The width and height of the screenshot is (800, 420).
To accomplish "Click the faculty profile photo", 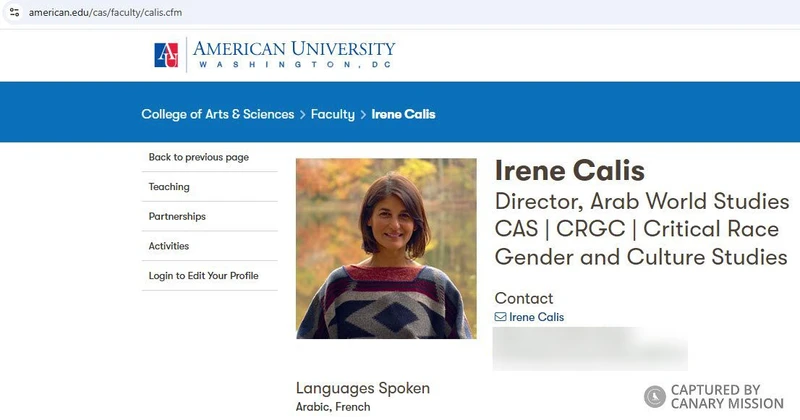I will (386, 249).
